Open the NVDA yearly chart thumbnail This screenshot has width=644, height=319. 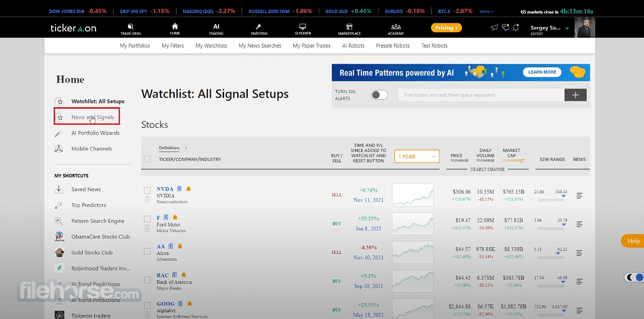click(x=413, y=195)
